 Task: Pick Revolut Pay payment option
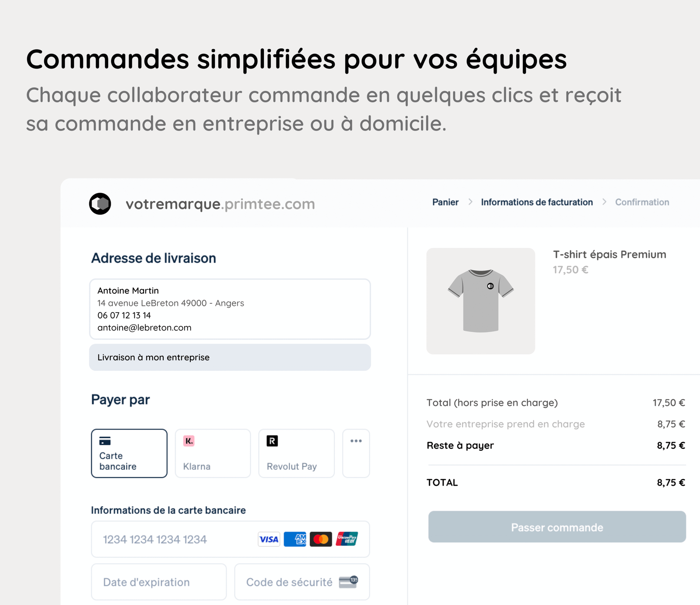tap(296, 453)
